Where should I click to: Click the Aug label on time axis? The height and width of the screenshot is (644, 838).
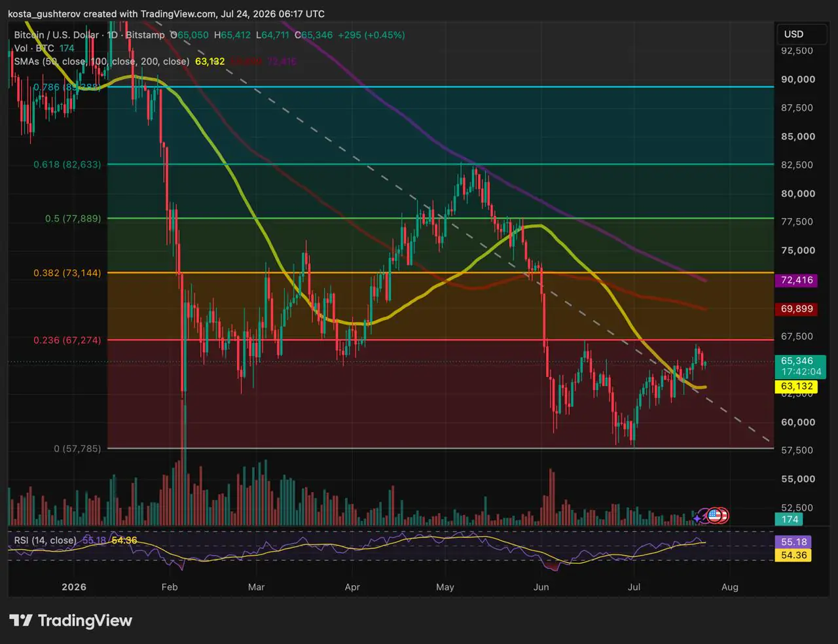tap(730, 586)
